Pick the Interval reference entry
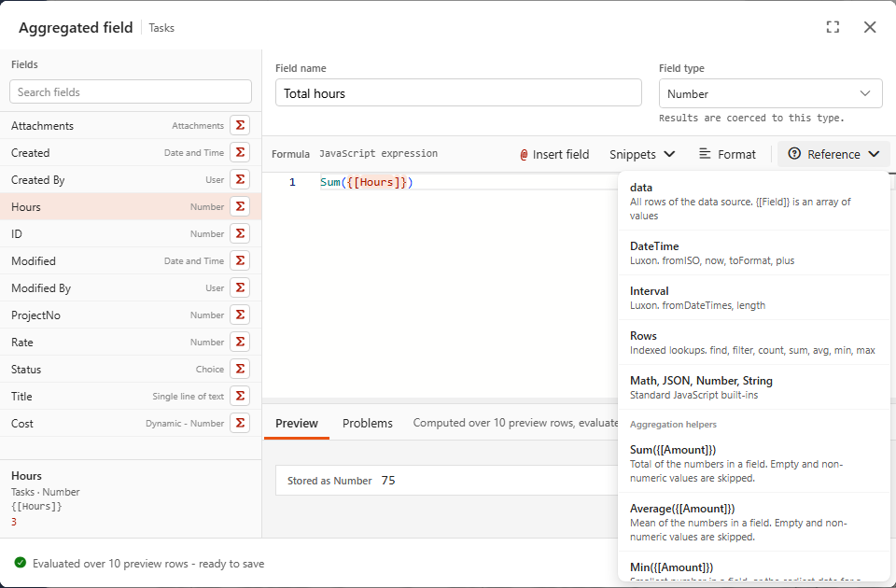 coord(754,297)
